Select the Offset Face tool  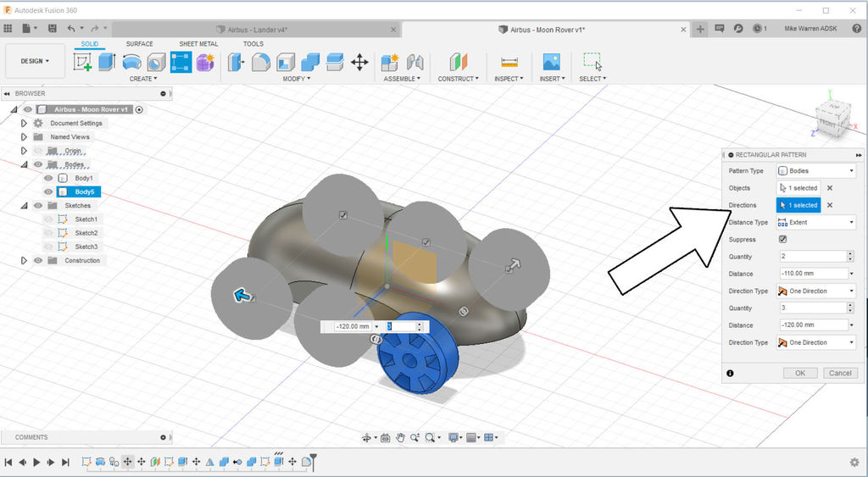point(335,62)
